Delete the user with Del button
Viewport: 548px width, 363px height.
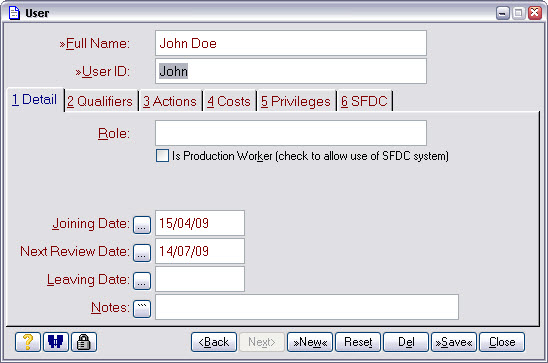click(x=406, y=342)
